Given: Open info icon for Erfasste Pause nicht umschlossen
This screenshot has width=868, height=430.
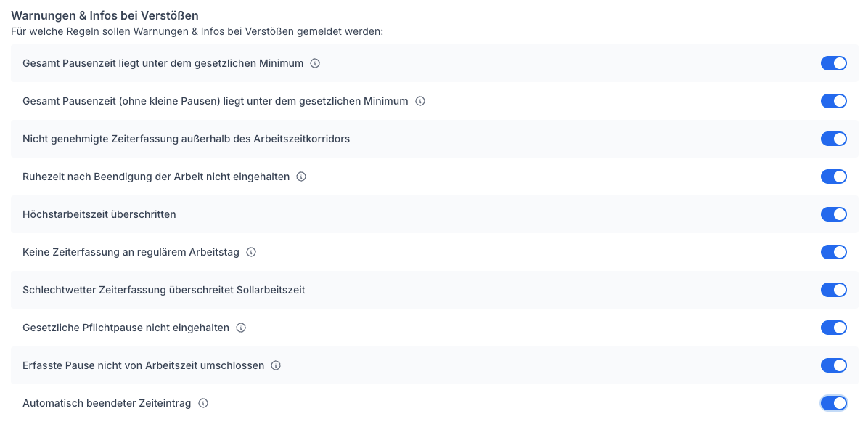Looking at the screenshot, I should pyautogui.click(x=276, y=365).
